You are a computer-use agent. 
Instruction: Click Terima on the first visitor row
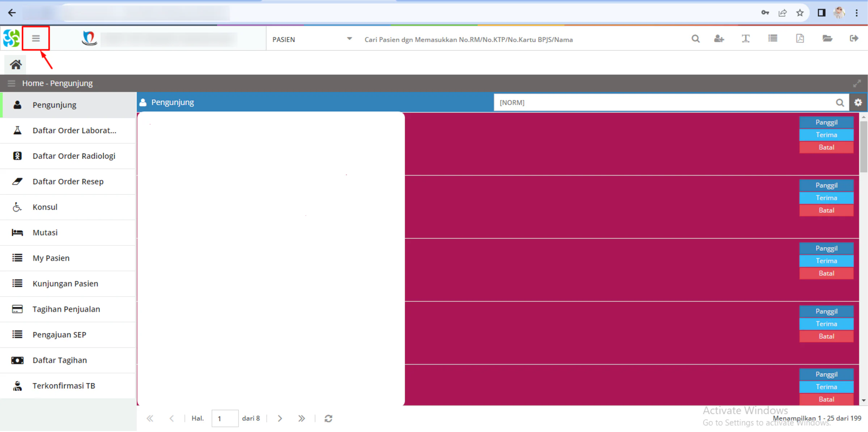[x=826, y=135]
